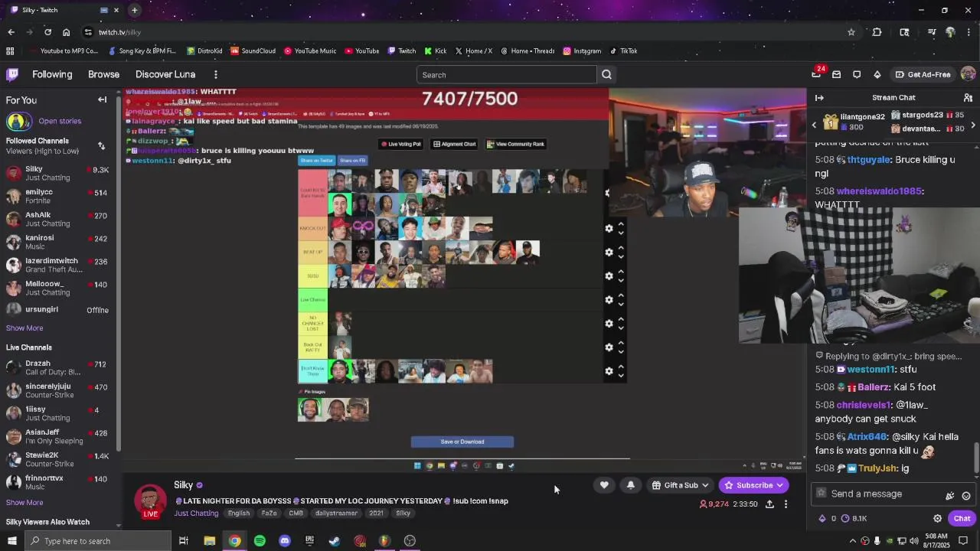The width and height of the screenshot is (980, 551).
Task: Toggle notifications with the bell icon
Action: point(631,485)
